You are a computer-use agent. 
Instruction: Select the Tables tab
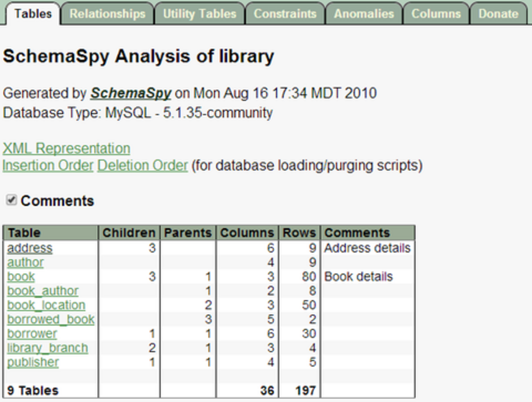click(33, 13)
